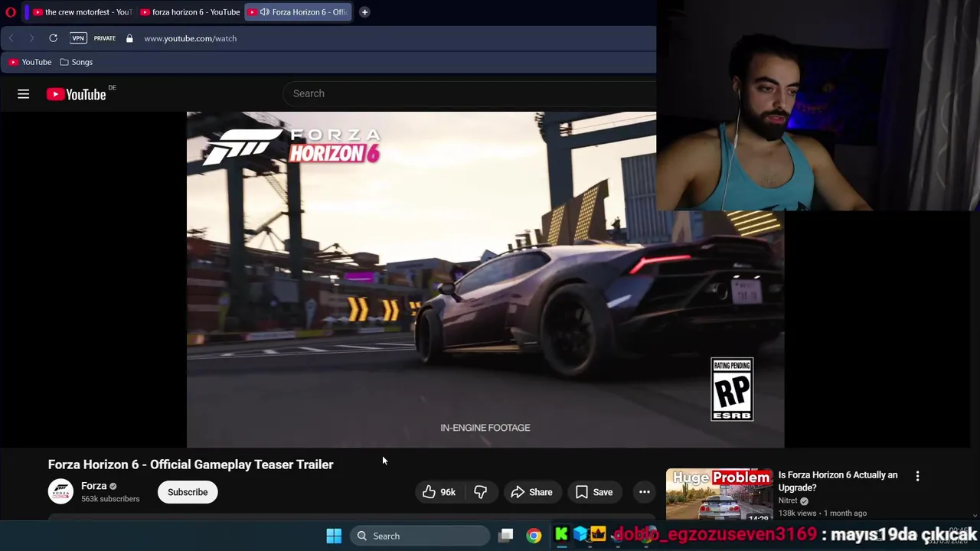Open Task View on the taskbar

[506, 536]
